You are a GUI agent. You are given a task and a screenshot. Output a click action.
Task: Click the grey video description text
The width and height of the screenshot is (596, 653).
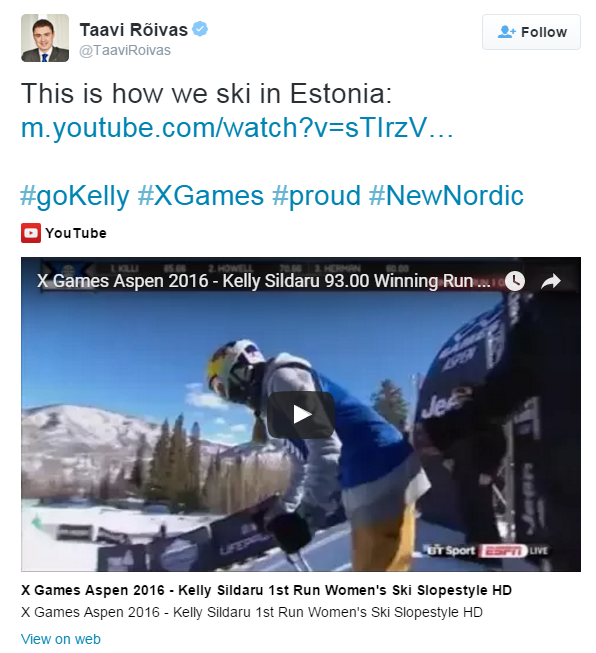[x=252, y=612]
